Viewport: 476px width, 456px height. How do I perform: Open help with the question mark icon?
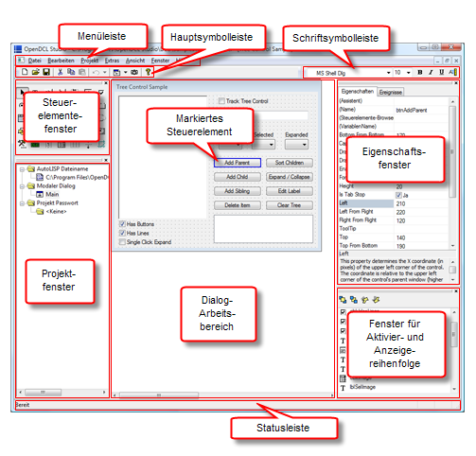[x=148, y=72]
